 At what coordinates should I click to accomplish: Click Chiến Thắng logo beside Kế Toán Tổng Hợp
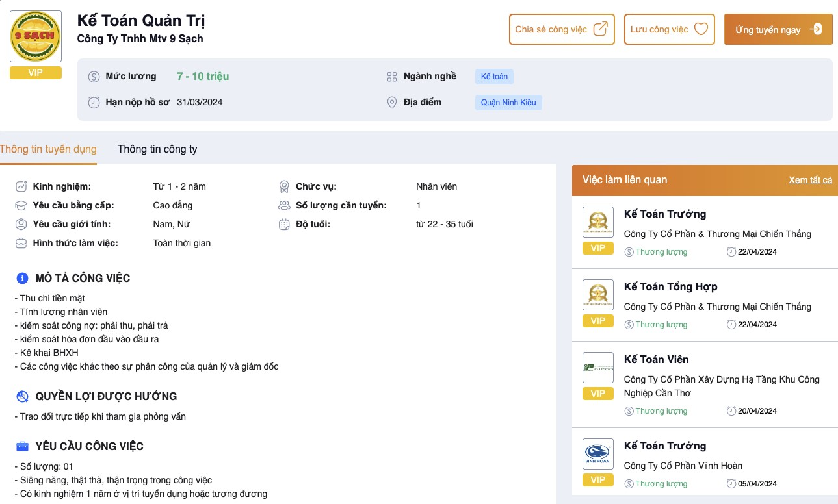(598, 295)
